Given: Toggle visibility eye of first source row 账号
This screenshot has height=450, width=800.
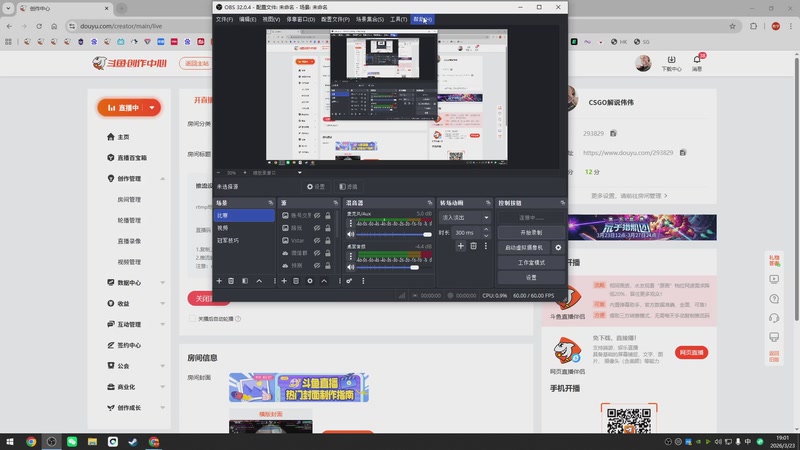Looking at the screenshot, I should (317, 215).
